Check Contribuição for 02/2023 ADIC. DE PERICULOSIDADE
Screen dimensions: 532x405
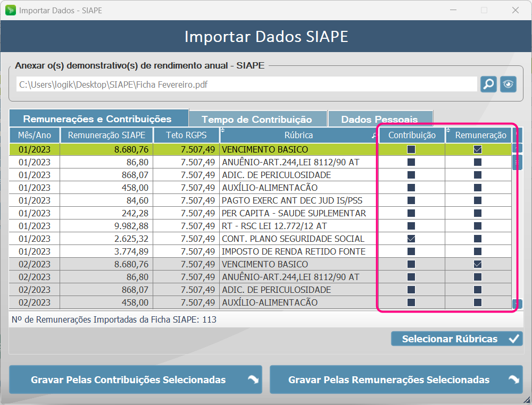pos(411,290)
